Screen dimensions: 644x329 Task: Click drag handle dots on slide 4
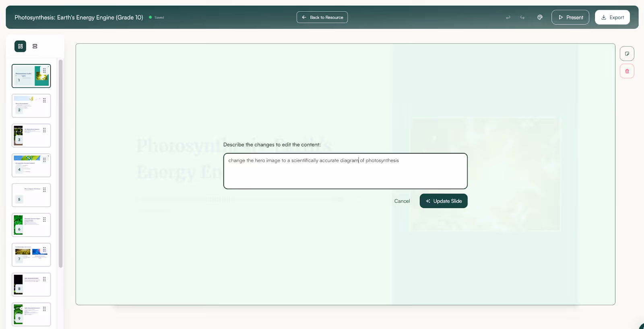(44, 160)
